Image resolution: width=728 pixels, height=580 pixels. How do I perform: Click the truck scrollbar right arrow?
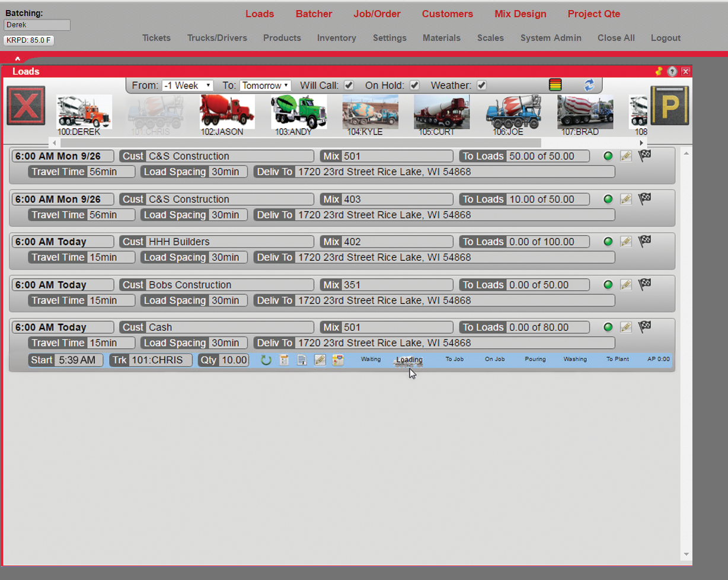click(641, 143)
